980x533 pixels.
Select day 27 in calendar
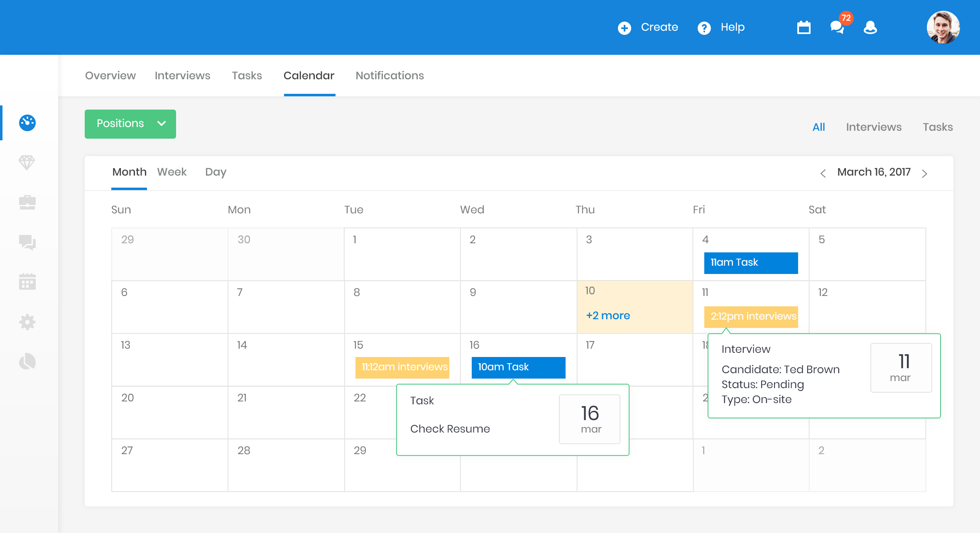click(x=169, y=465)
